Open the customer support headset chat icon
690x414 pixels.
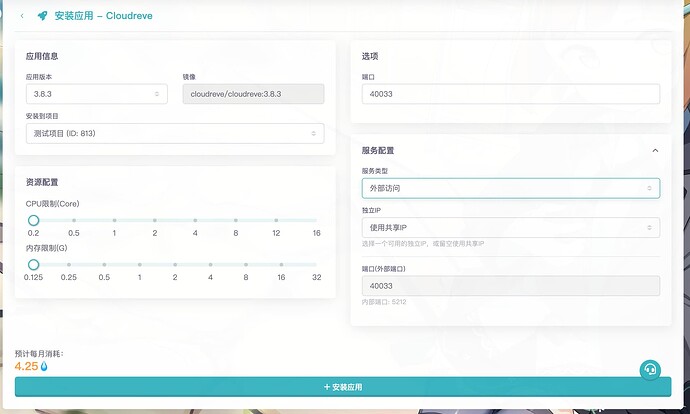coord(650,370)
